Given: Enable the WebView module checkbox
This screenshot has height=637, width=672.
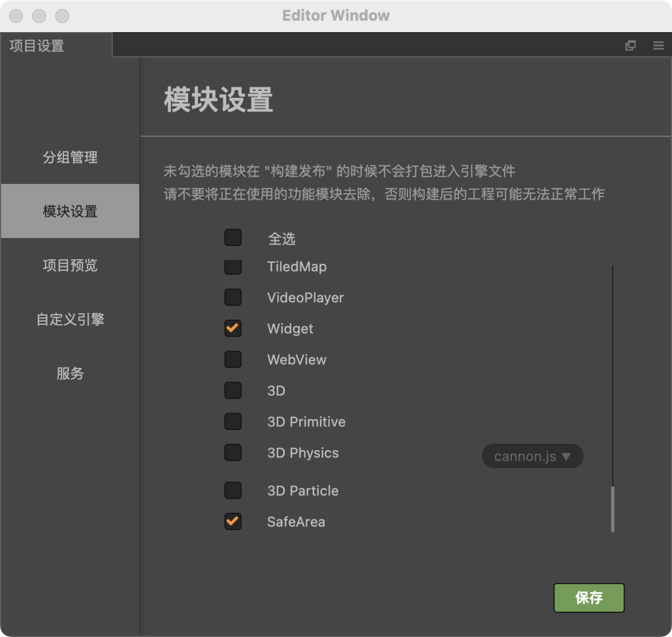Looking at the screenshot, I should 233,359.
